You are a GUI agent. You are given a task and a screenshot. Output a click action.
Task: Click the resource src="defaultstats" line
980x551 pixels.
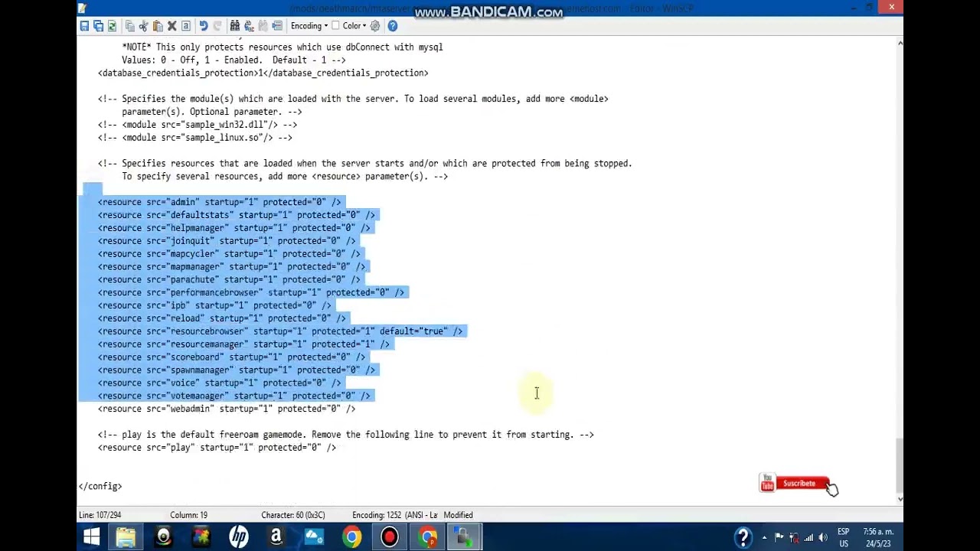click(x=237, y=215)
